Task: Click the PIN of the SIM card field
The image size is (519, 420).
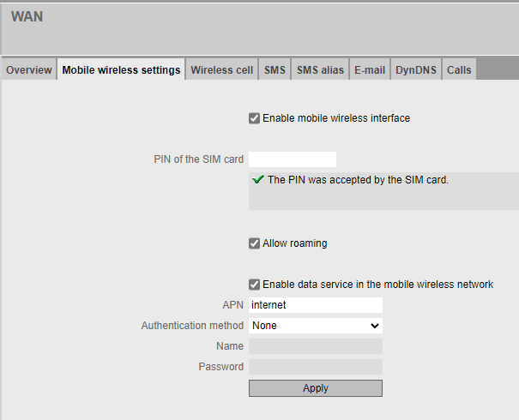Action: (x=292, y=159)
